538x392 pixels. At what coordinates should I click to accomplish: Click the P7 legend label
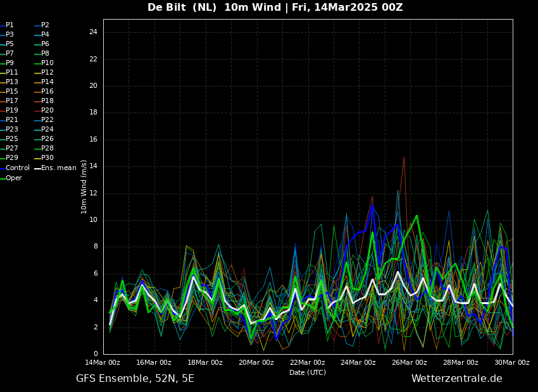[x=9, y=54]
